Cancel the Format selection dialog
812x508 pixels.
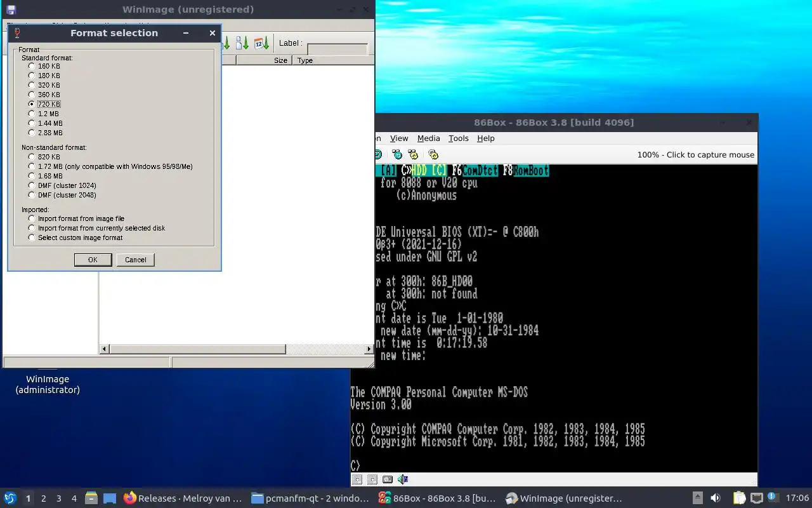(x=136, y=260)
